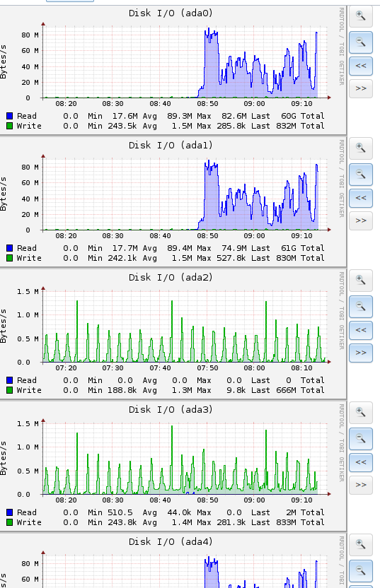Zoom out on the ada3 disk graph
The height and width of the screenshot is (588, 380).
tap(361, 438)
